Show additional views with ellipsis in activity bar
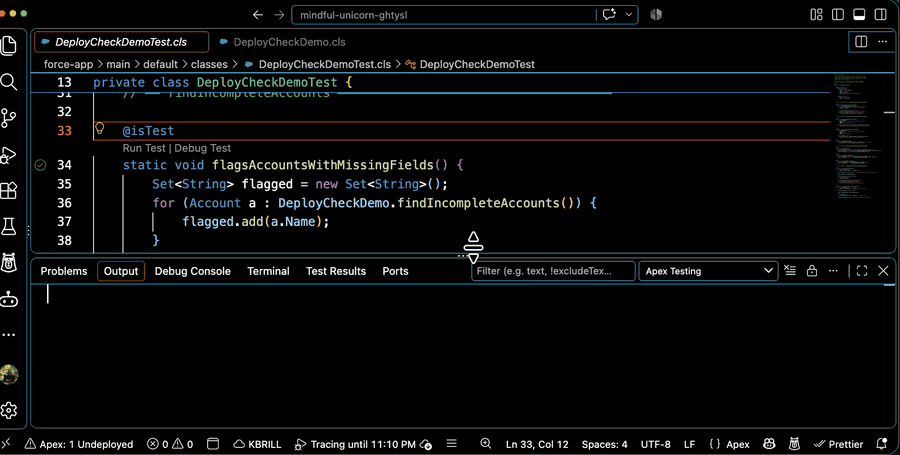 [x=9, y=335]
